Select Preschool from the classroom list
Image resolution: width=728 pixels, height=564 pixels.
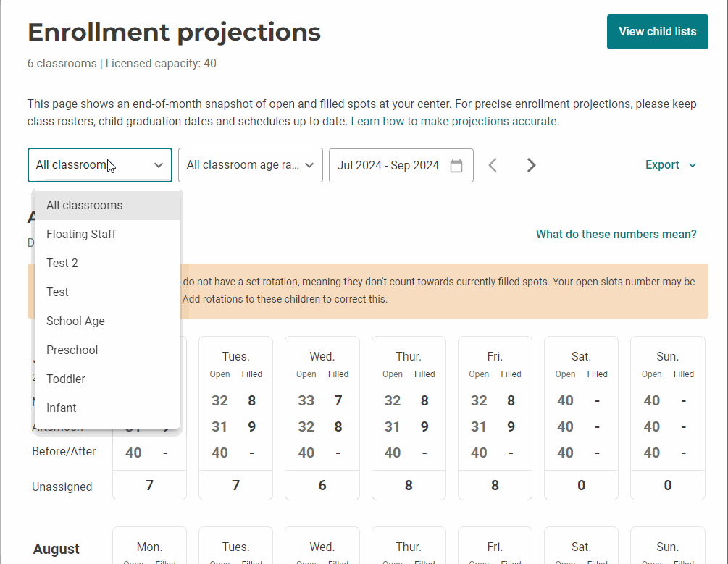pyautogui.click(x=72, y=350)
